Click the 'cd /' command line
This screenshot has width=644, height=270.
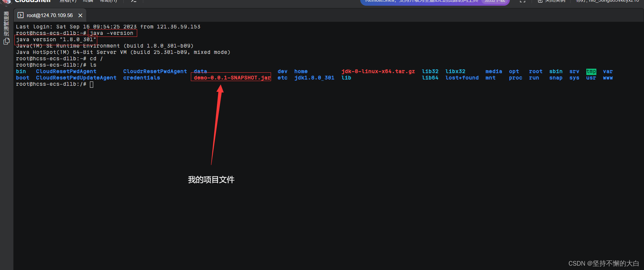coord(59,59)
